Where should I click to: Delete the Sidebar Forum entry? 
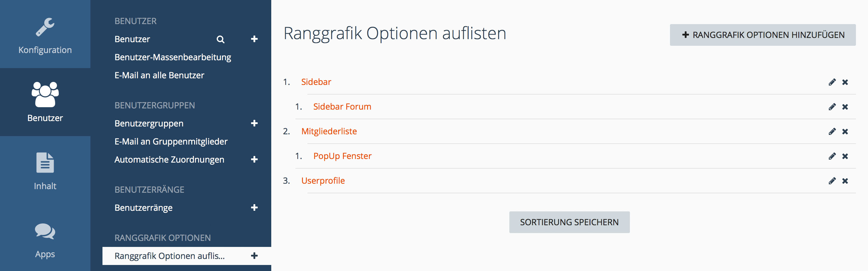[845, 107]
